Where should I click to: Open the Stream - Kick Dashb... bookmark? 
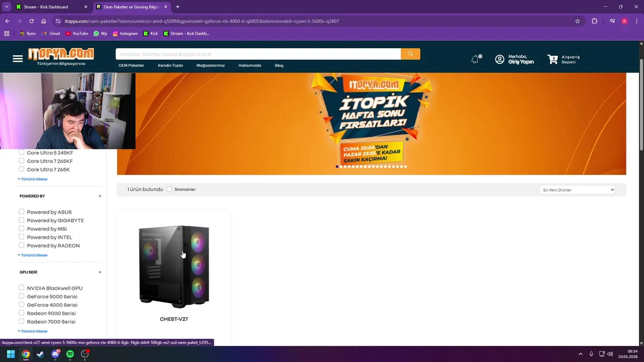186,34
